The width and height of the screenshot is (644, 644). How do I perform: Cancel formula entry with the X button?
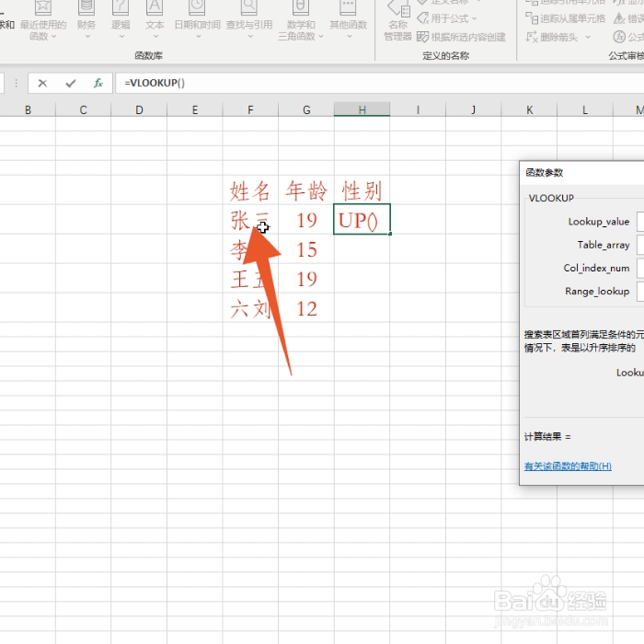[x=42, y=84]
